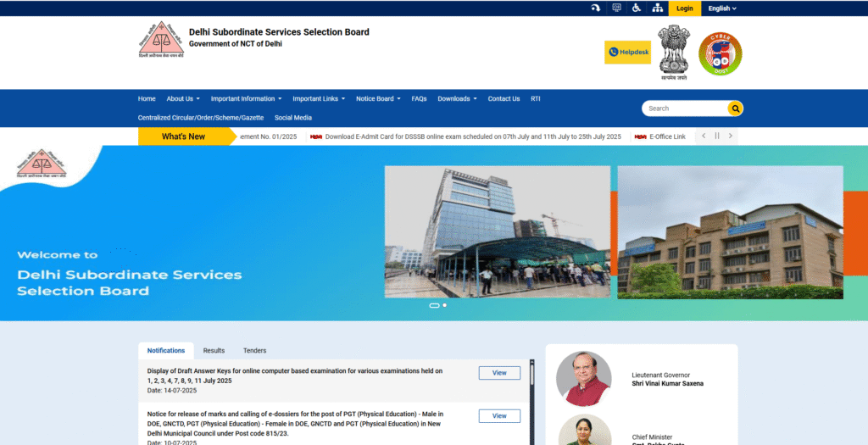This screenshot has height=445, width=868.
Task: Click the DSSSB logo on banner
Action: click(42, 164)
